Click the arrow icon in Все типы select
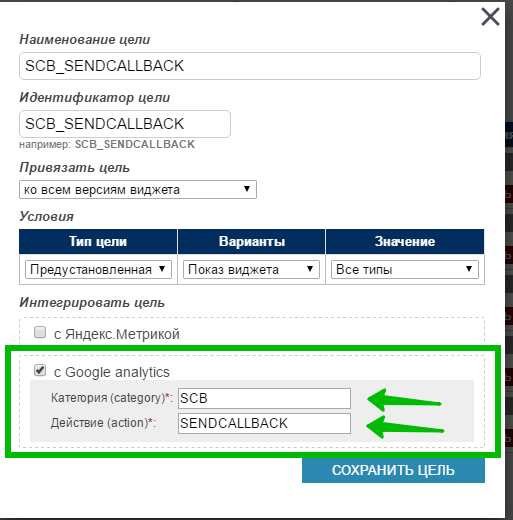Screen dimensions: 513x520 click(x=469, y=269)
